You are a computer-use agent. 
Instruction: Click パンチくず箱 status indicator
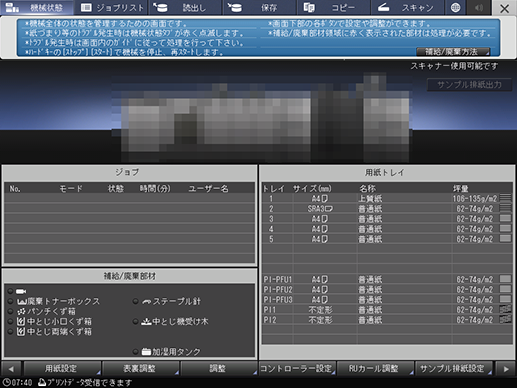[x=11, y=312]
